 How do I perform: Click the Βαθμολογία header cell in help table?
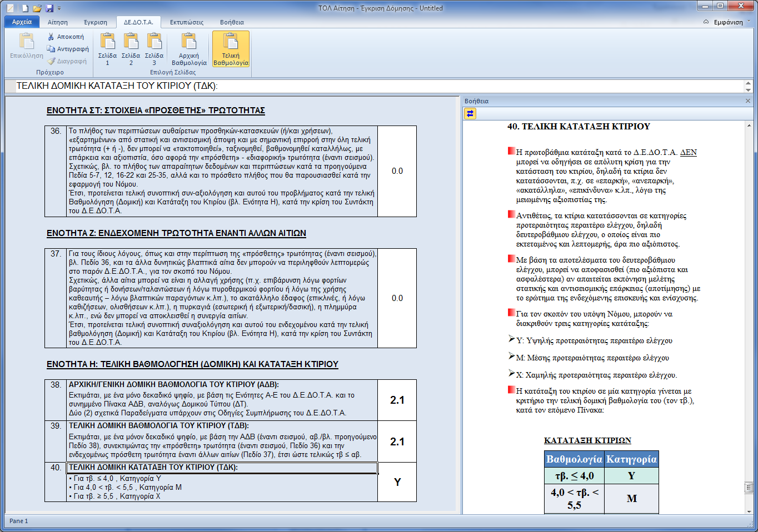click(574, 459)
